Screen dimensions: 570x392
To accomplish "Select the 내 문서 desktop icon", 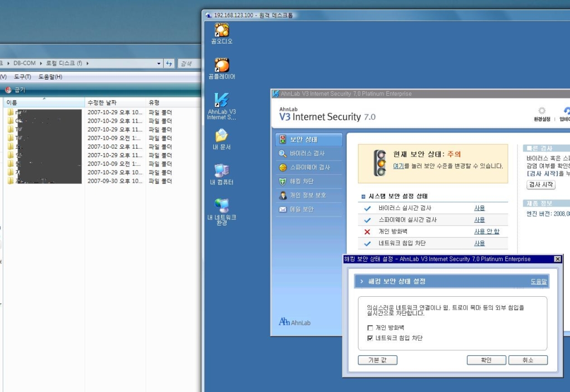I will point(222,135).
